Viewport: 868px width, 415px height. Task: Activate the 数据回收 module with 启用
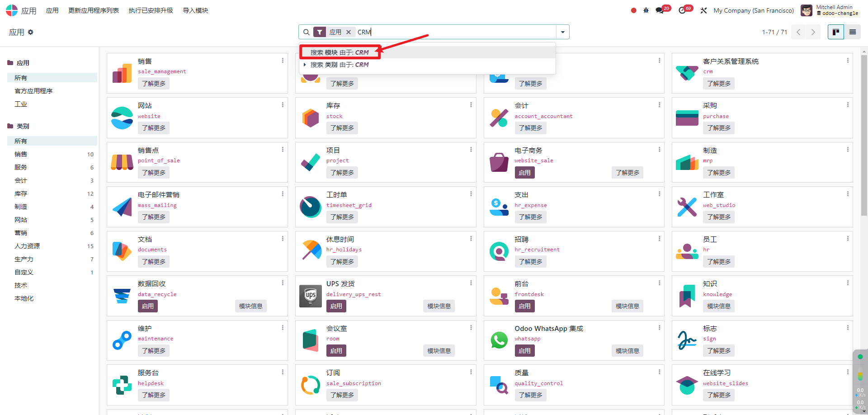point(148,306)
